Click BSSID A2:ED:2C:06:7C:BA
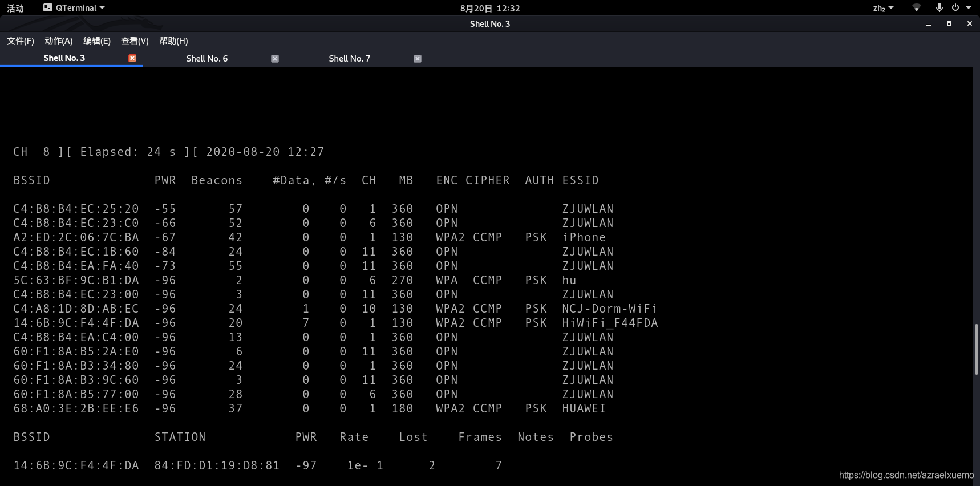 [76, 237]
